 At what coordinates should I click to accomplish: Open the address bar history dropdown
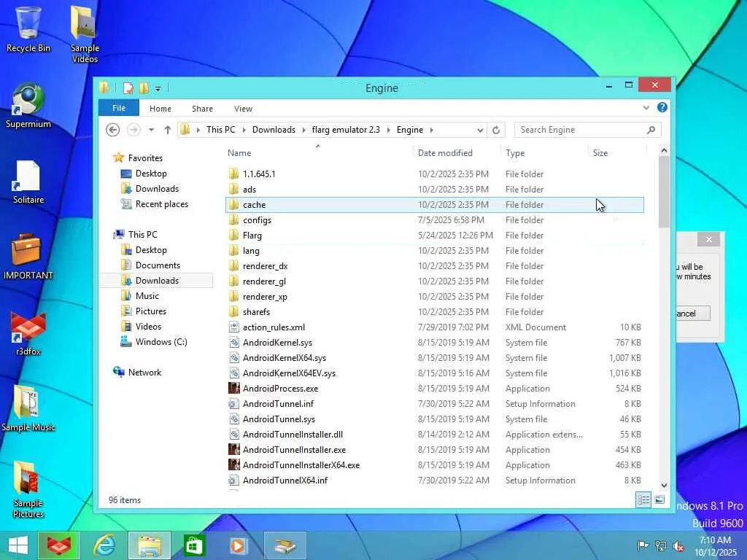(x=480, y=130)
